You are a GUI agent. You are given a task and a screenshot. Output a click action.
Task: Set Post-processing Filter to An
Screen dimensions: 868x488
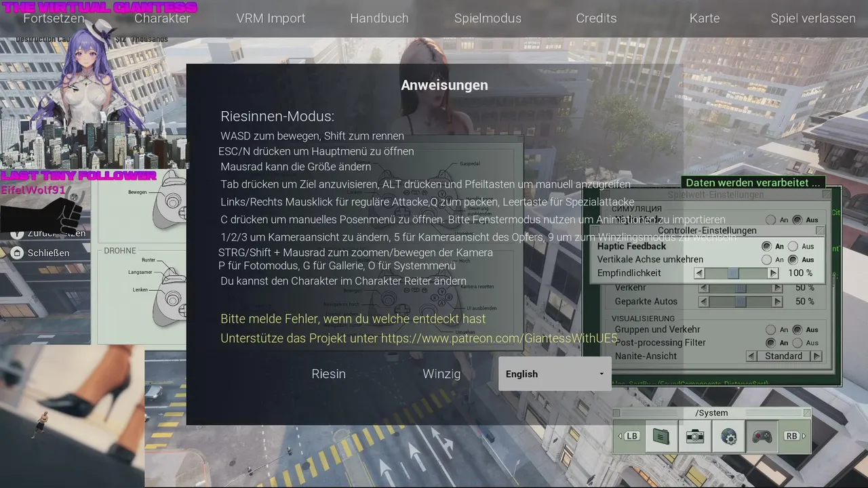coord(770,343)
